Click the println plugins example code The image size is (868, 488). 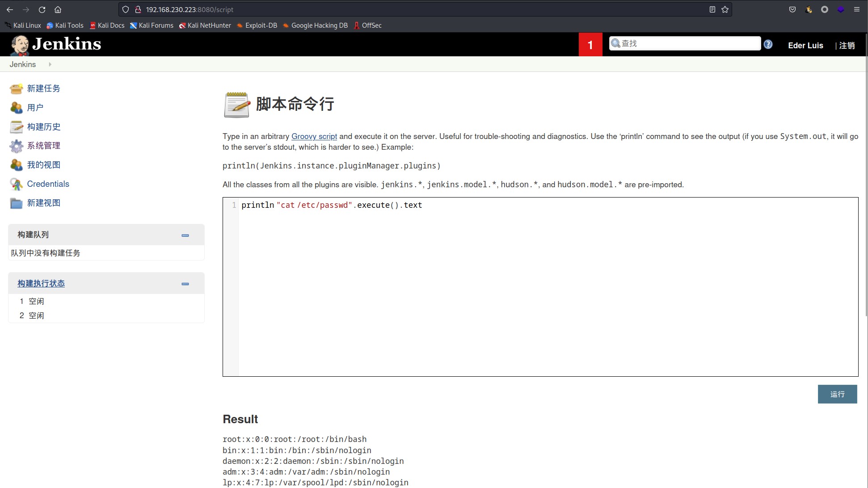pos(332,166)
